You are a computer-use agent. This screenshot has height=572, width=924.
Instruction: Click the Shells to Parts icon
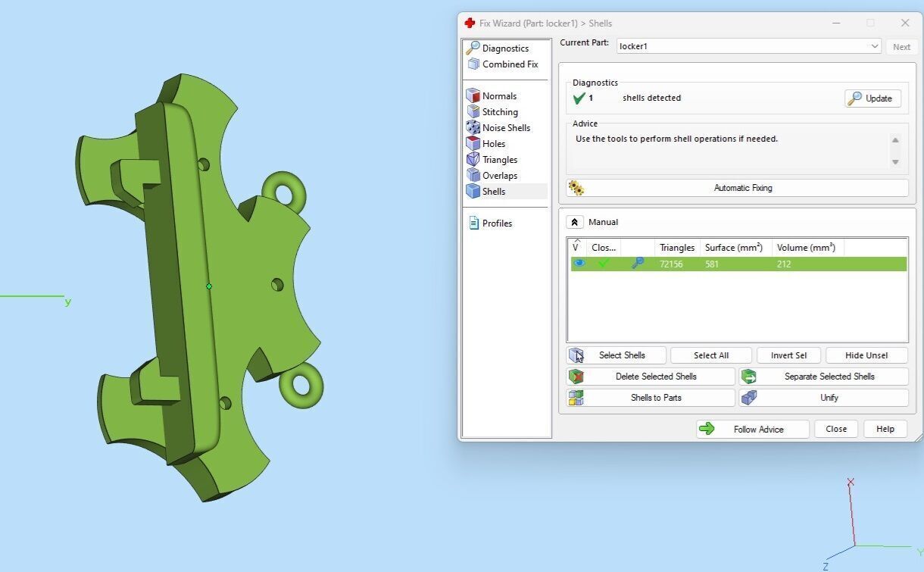(576, 398)
